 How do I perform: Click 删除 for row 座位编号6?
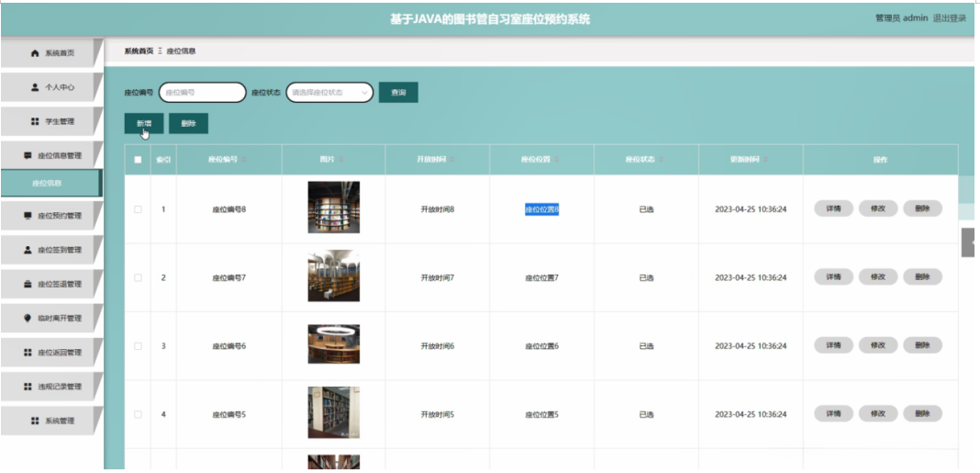tap(922, 345)
